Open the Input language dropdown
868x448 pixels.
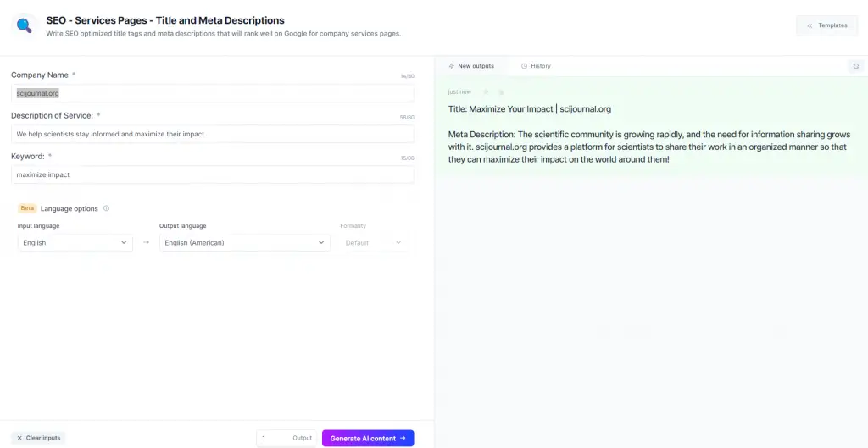(75, 243)
